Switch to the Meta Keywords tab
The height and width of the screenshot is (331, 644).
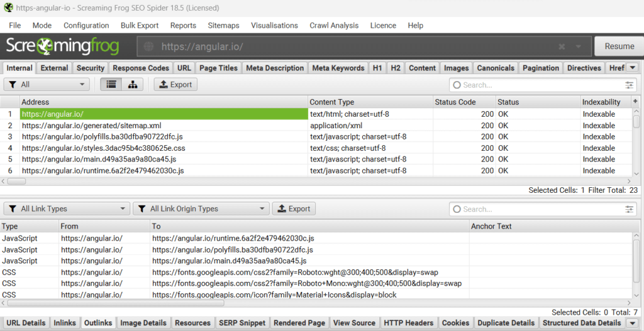[x=338, y=68]
